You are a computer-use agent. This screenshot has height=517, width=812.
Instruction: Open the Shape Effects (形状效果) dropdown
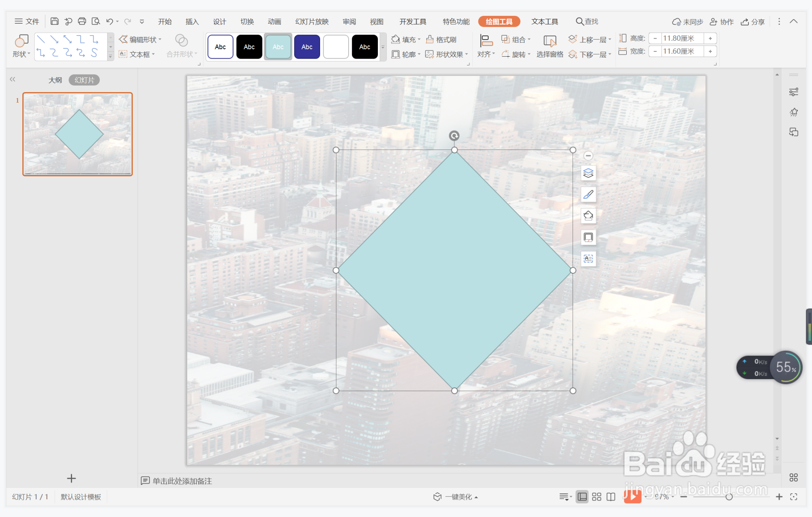coord(447,54)
